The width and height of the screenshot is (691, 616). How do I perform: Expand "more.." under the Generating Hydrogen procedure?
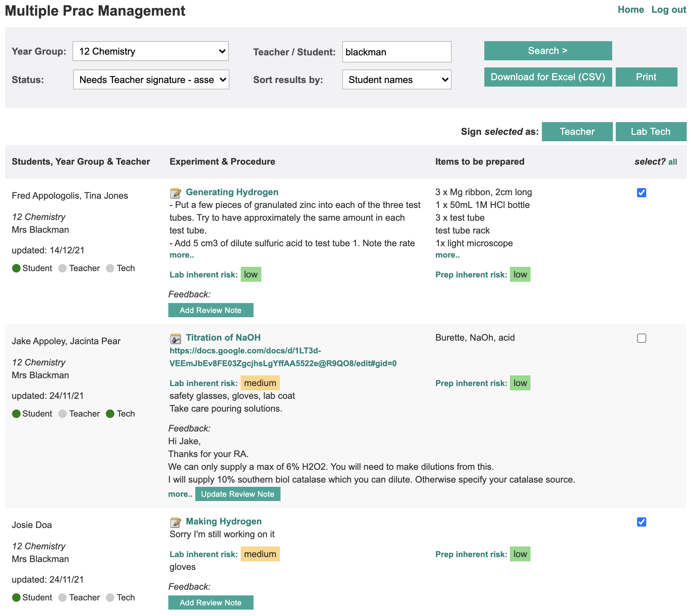[181, 255]
